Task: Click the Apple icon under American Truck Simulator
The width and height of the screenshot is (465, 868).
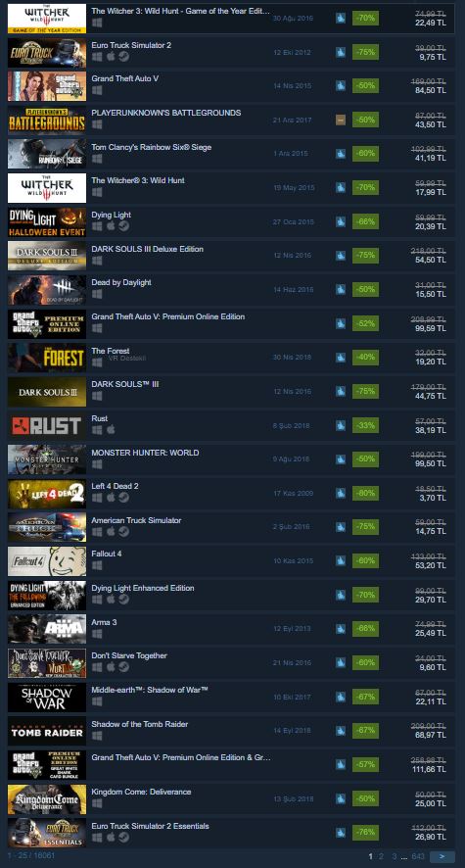Action: pyautogui.click(x=111, y=532)
